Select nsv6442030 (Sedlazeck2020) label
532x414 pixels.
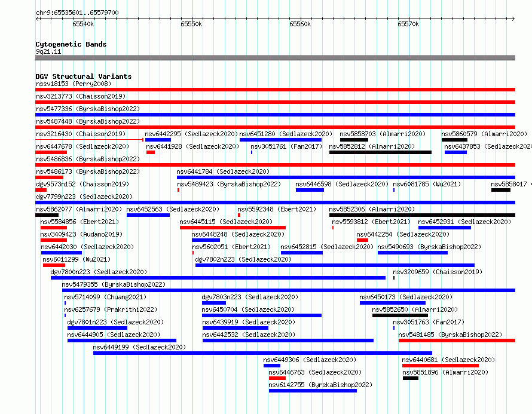click(x=87, y=247)
